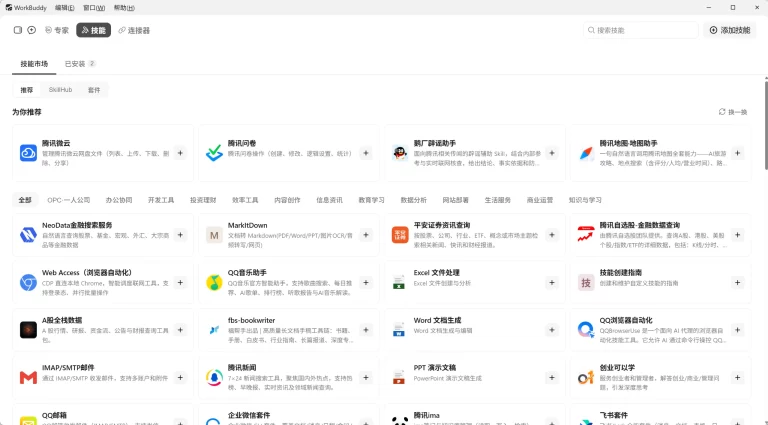This screenshot has height=425, width=768.
Task: Add 腾讯问卷 skill with plus button
Action: point(366,153)
